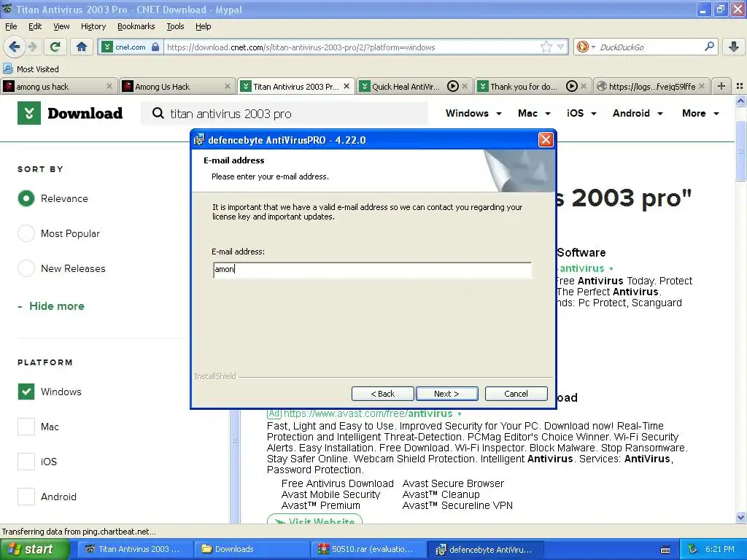Click the CNET Download logo icon

pyautogui.click(x=29, y=113)
